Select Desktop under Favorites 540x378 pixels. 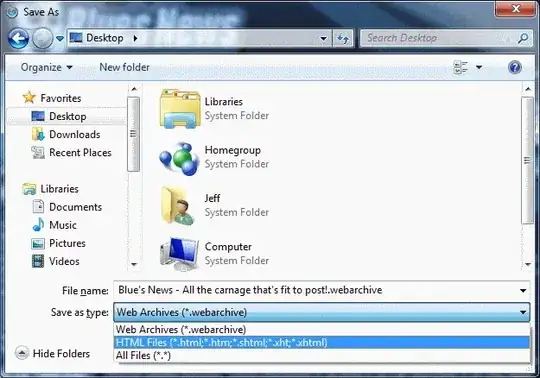68,116
